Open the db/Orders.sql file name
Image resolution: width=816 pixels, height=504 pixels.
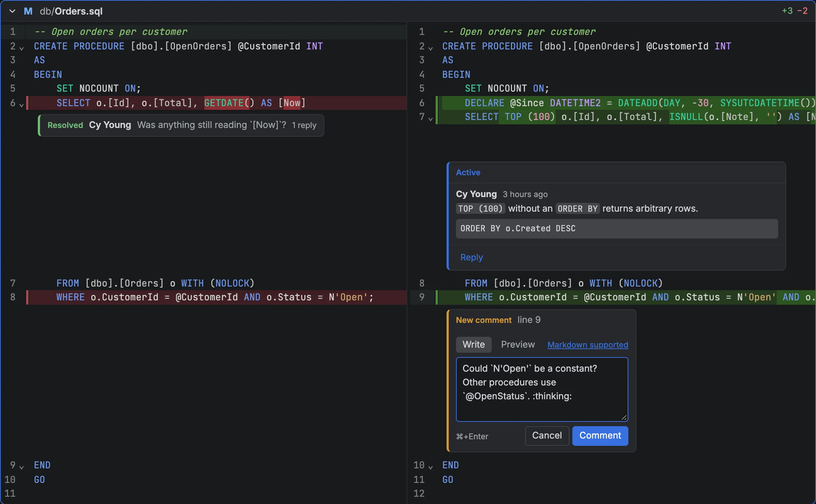click(x=71, y=11)
